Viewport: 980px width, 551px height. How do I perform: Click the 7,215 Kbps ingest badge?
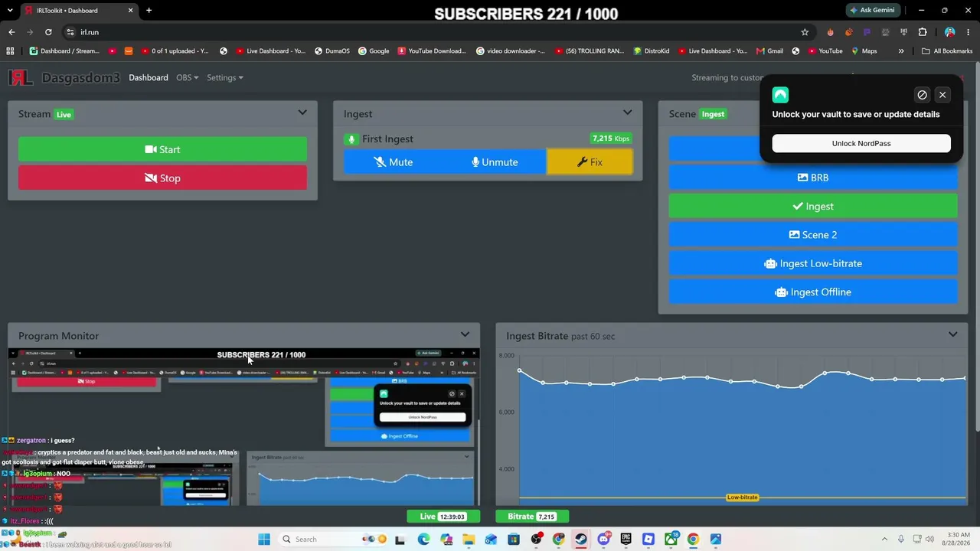611,139
